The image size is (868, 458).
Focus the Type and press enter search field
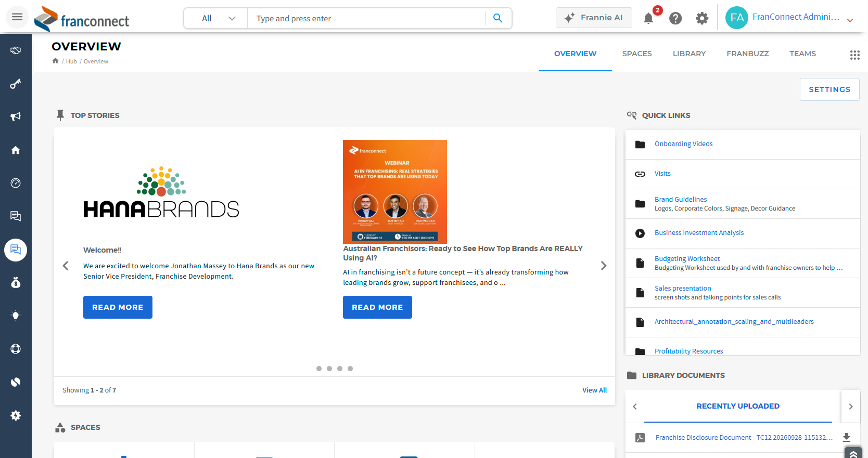tap(366, 18)
